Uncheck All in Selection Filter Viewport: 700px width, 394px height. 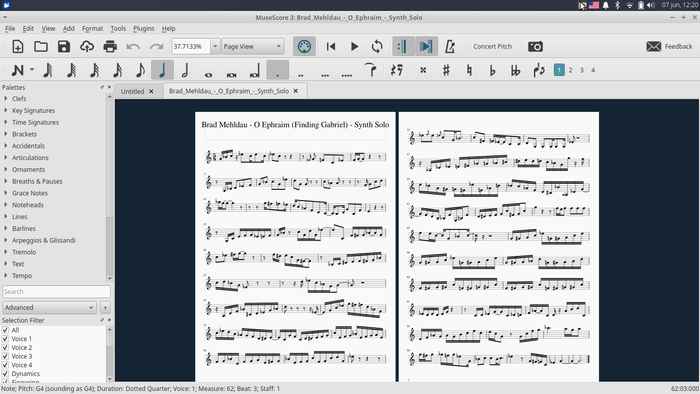[5, 330]
